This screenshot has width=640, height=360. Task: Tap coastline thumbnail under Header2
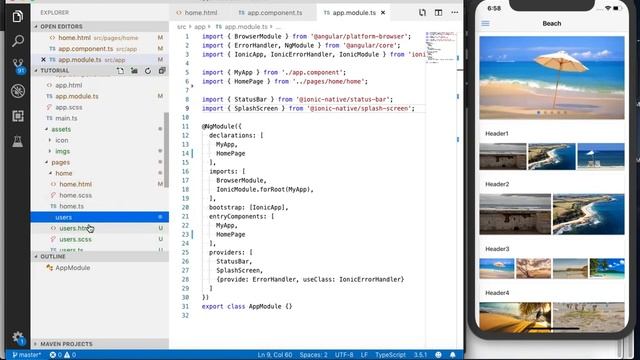tap(589, 214)
